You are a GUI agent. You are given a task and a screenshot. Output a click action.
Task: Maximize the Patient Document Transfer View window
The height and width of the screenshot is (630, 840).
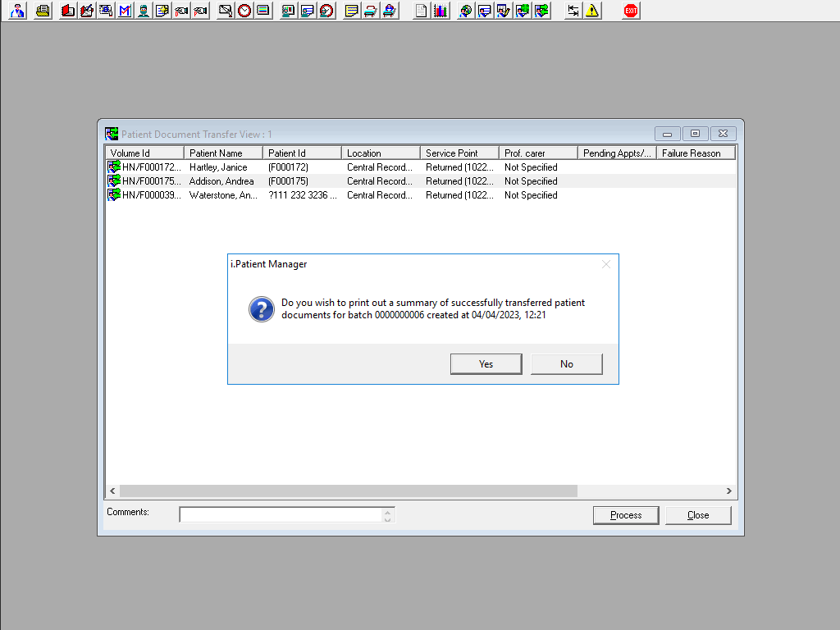coord(696,134)
